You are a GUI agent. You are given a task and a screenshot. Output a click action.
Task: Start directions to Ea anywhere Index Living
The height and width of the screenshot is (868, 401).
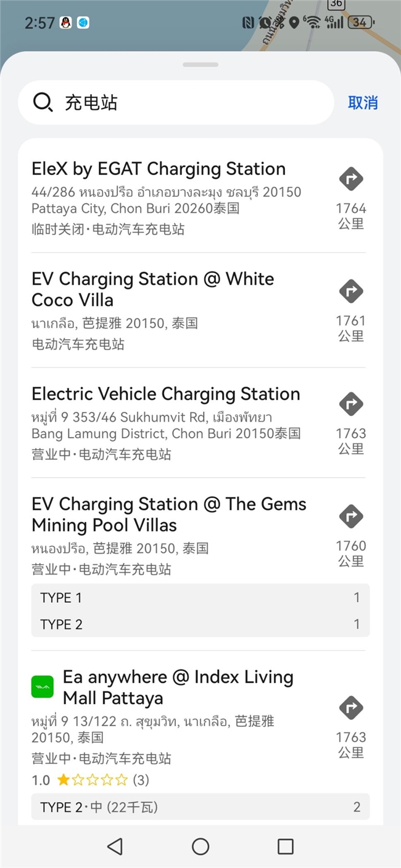[351, 708]
